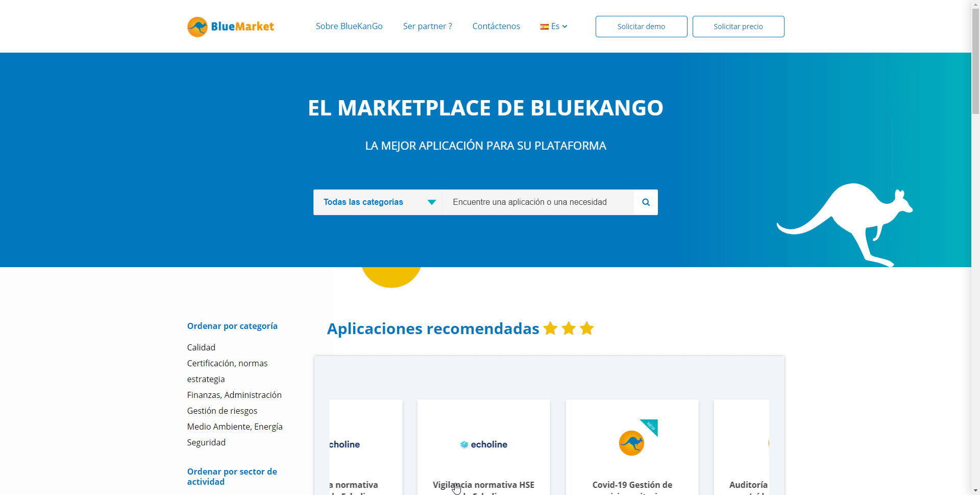Click the Aplicaciones recomendadas heading
Screen dimensions: 980x495
point(433,328)
